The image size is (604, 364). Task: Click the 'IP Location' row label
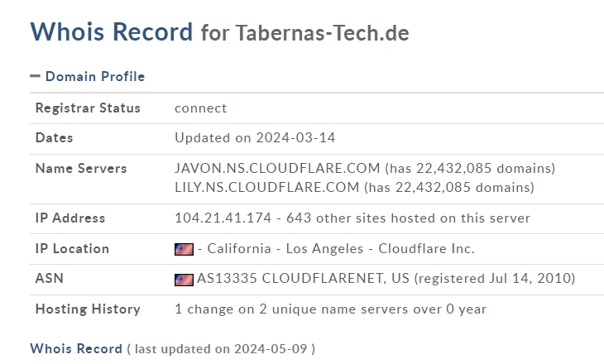pyautogui.click(x=72, y=248)
